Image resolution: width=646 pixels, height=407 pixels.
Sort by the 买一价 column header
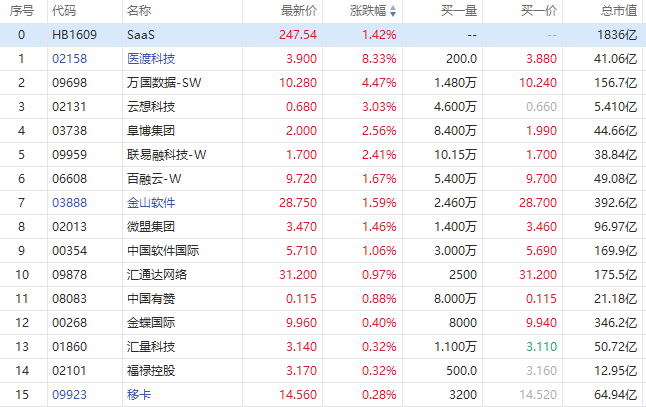pyautogui.click(x=539, y=11)
